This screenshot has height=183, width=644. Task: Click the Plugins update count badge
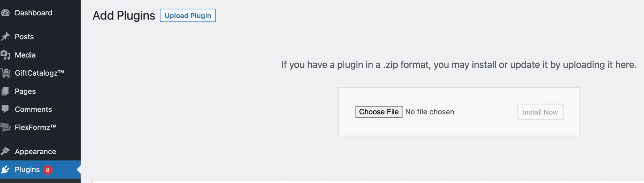click(48, 170)
